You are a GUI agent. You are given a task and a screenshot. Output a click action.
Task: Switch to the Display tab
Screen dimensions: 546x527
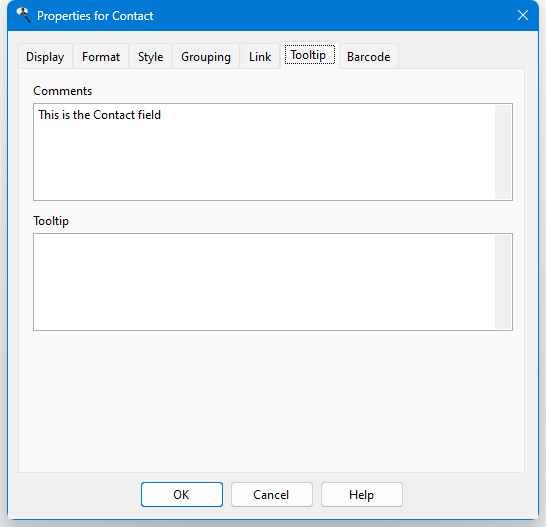[x=45, y=56]
